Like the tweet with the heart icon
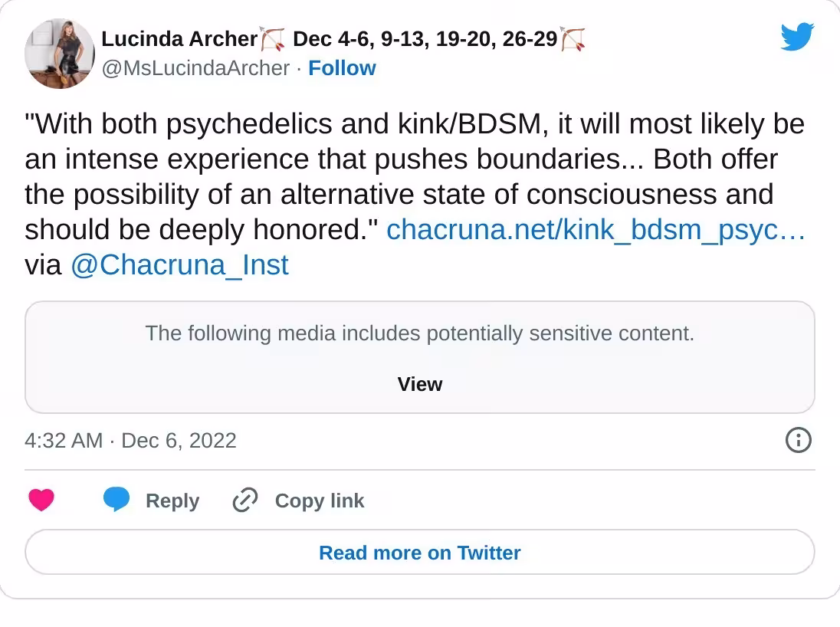 click(41, 500)
